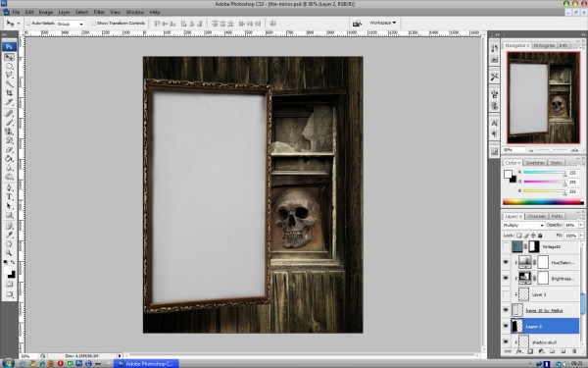Image resolution: width=588 pixels, height=368 pixels.
Task: Click Create new adjustment layer icon
Action: pyautogui.click(x=541, y=351)
